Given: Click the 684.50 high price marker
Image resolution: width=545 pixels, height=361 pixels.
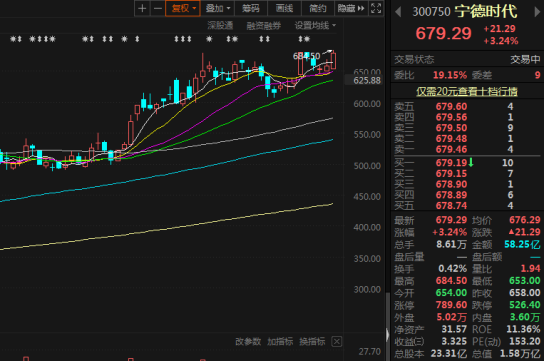Looking at the screenshot, I should tap(307, 56).
